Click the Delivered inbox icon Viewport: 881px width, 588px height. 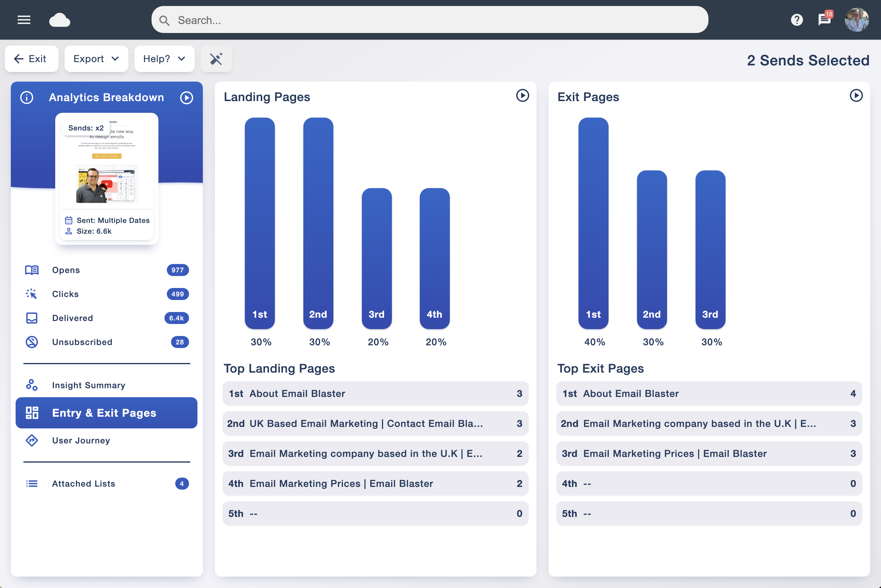[32, 318]
